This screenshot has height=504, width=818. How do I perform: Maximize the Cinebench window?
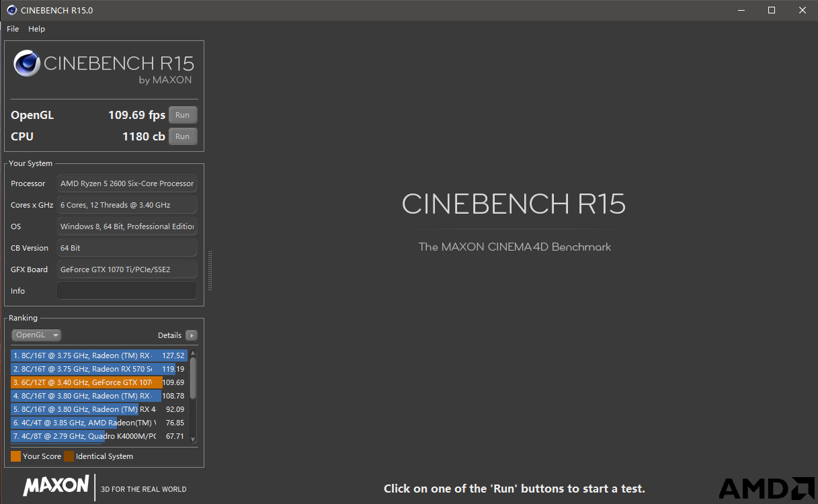tap(772, 10)
